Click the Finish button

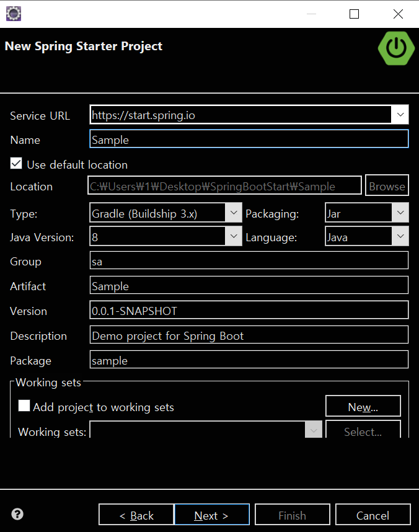293,515
